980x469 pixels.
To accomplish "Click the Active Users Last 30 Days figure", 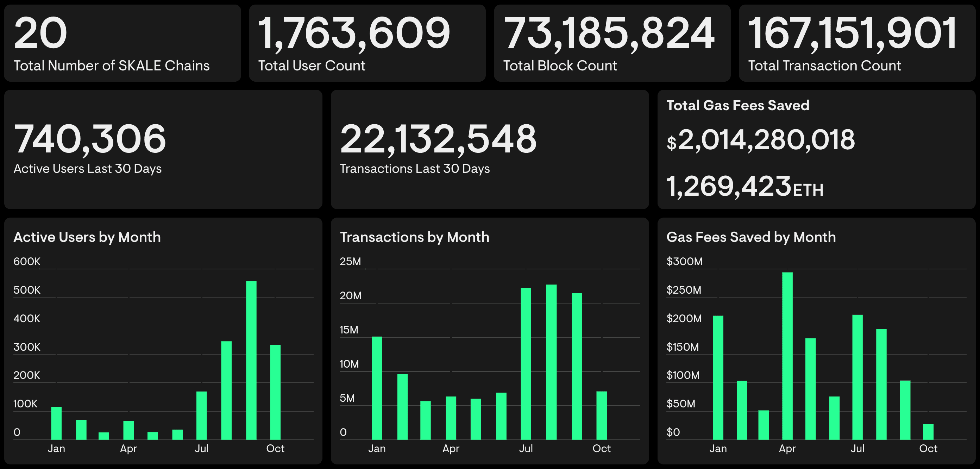I will 90,139.
